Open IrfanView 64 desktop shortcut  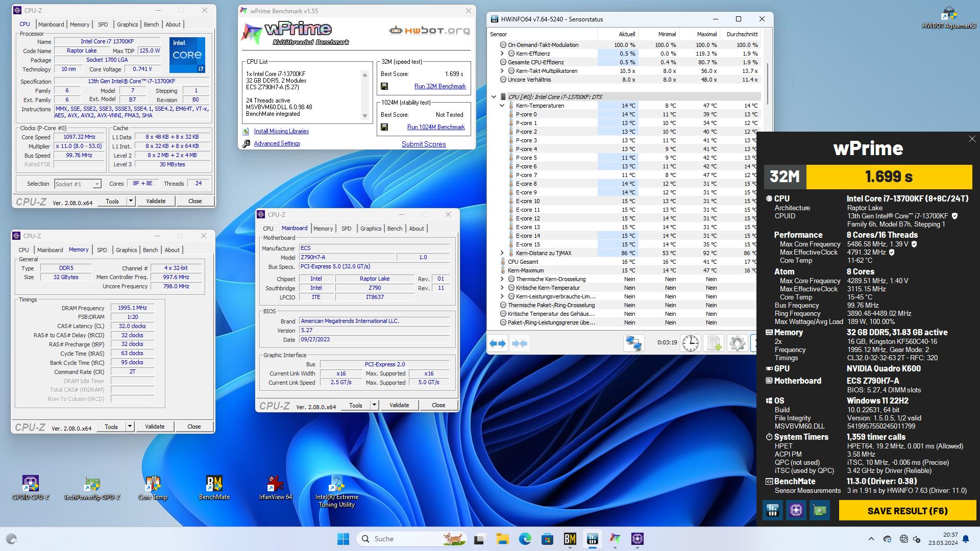point(276,487)
